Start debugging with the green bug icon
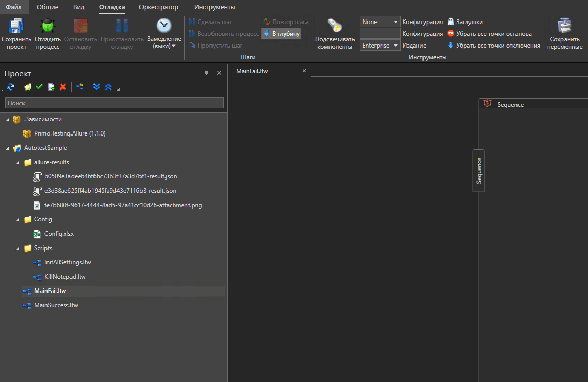This screenshot has height=382, width=588. click(x=48, y=27)
